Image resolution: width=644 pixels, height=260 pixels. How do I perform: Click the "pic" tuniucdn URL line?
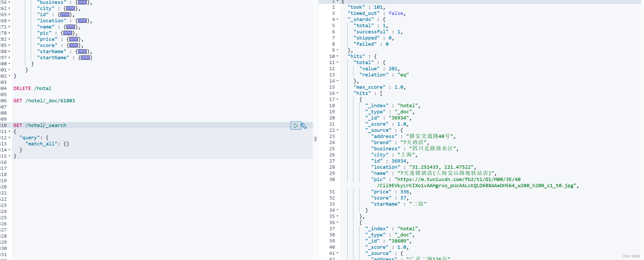(475, 183)
